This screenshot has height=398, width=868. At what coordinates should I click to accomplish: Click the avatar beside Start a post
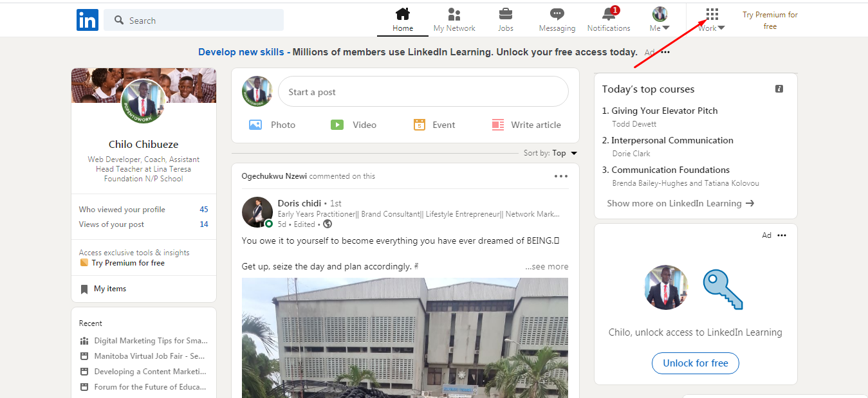pyautogui.click(x=257, y=92)
